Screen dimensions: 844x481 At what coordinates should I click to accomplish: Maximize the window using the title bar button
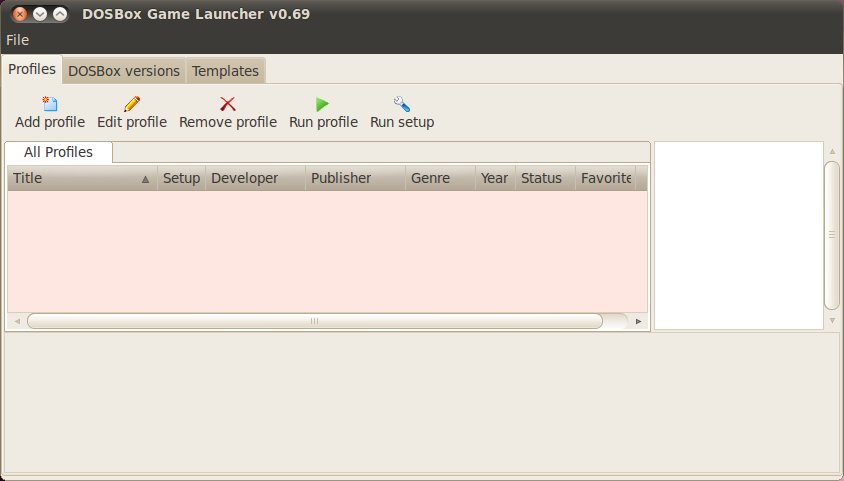tap(60, 14)
